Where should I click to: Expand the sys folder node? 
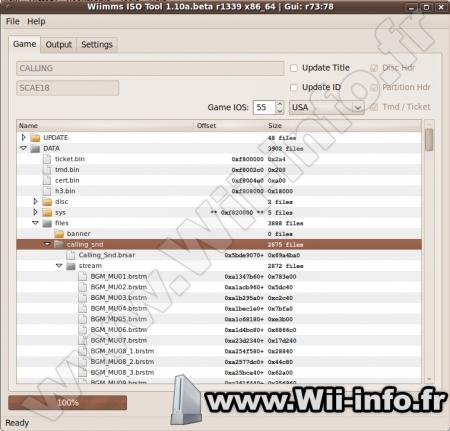35,212
